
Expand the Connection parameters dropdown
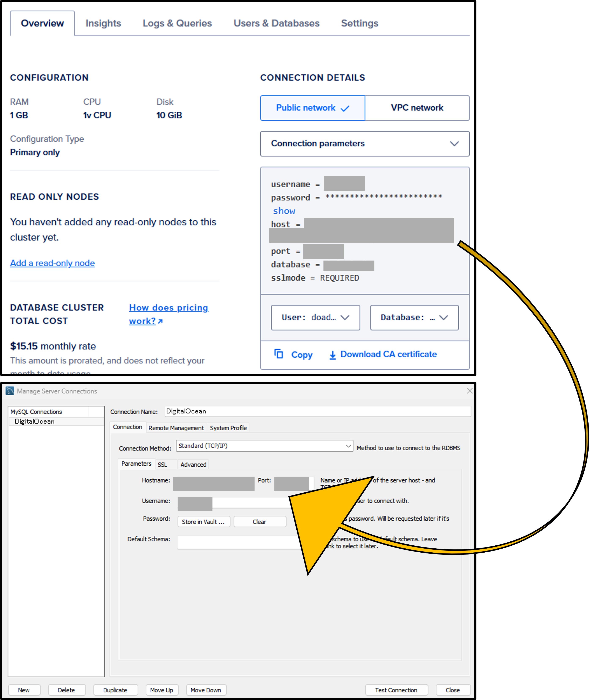point(364,144)
